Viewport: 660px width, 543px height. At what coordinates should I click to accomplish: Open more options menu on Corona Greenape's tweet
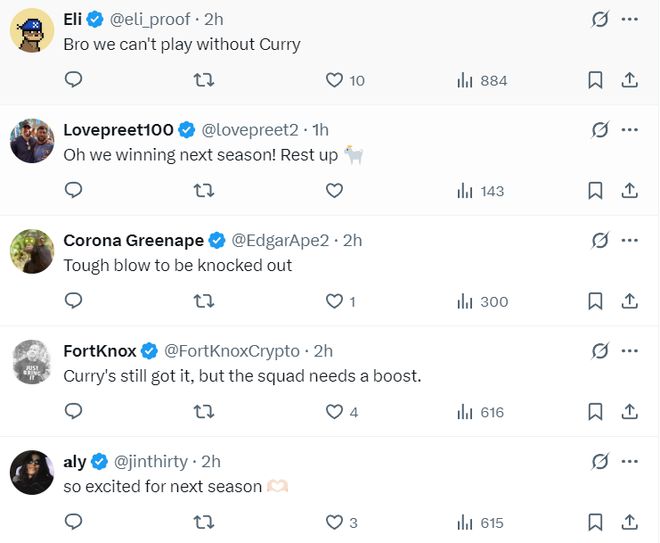630,240
